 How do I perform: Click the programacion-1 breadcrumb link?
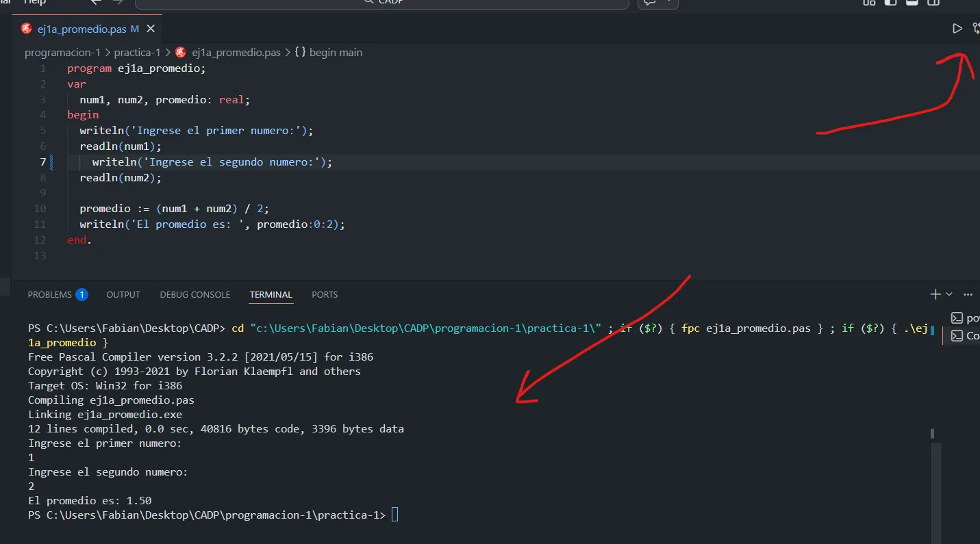(x=62, y=53)
